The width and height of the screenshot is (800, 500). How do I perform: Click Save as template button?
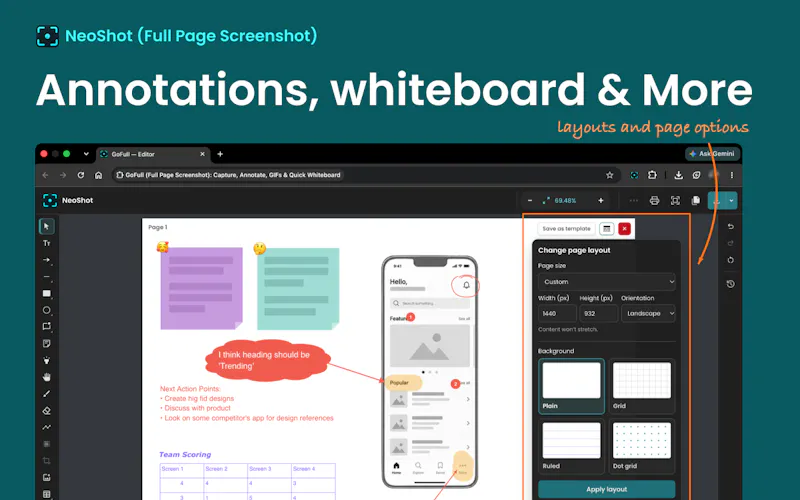[566, 229]
